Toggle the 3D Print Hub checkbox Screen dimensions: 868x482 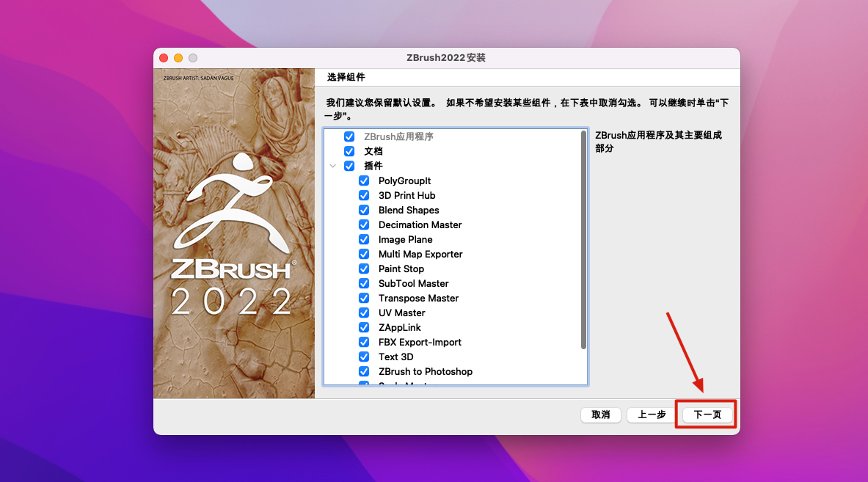pyautogui.click(x=364, y=195)
